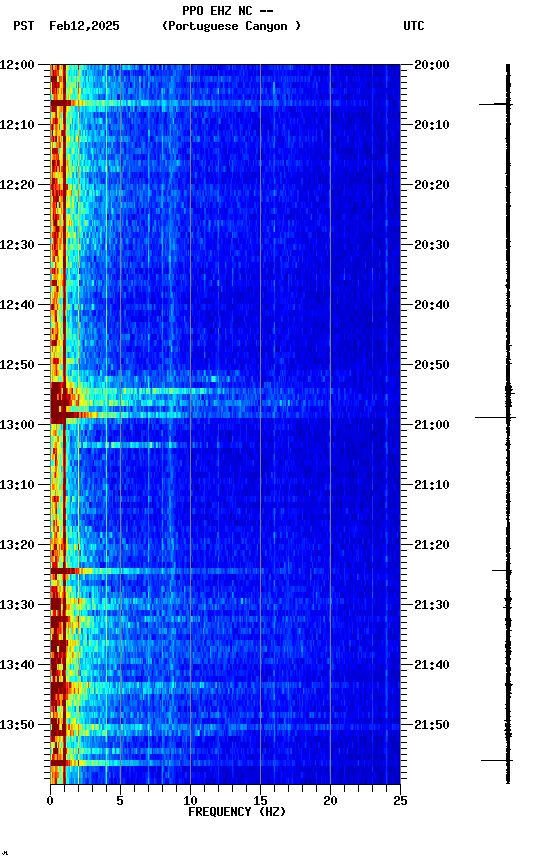Click the 21:30 UTC time label
This screenshot has width=552, height=864.
[432, 606]
